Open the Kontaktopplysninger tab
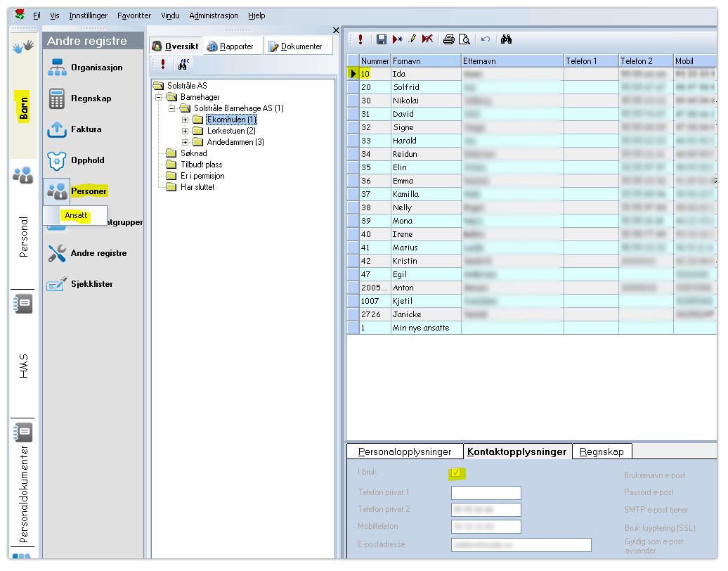The image size is (728, 571). pos(517,451)
